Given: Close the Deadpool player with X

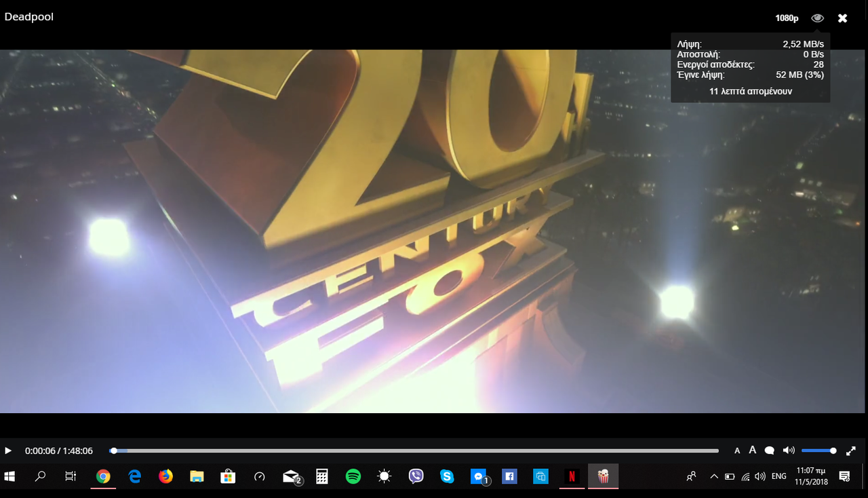Looking at the screenshot, I should 842,18.
